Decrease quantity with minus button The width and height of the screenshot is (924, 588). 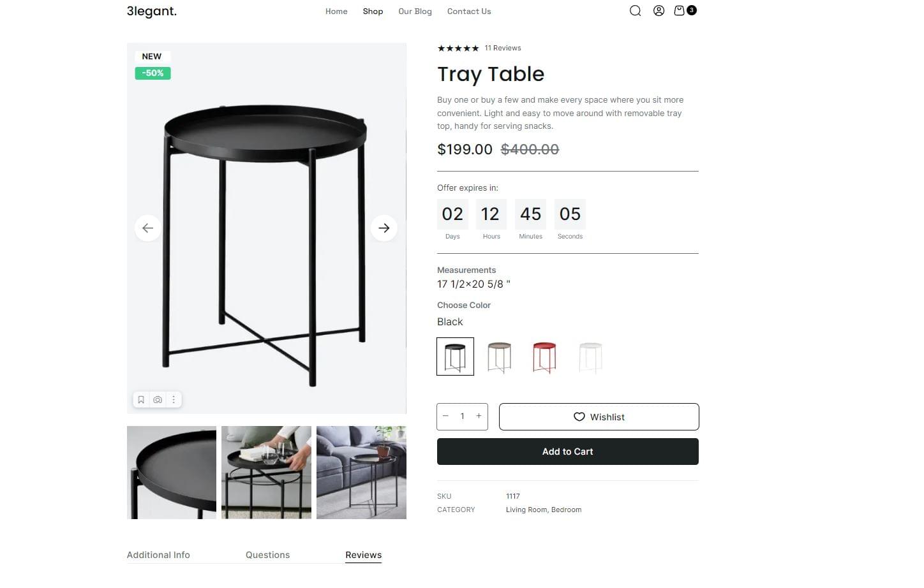click(x=445, y=416)
